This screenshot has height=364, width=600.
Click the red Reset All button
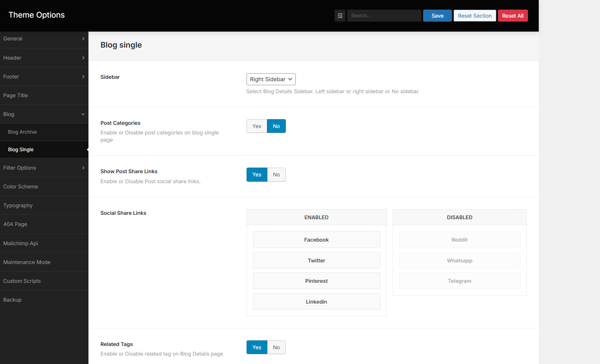click(513, 16)
